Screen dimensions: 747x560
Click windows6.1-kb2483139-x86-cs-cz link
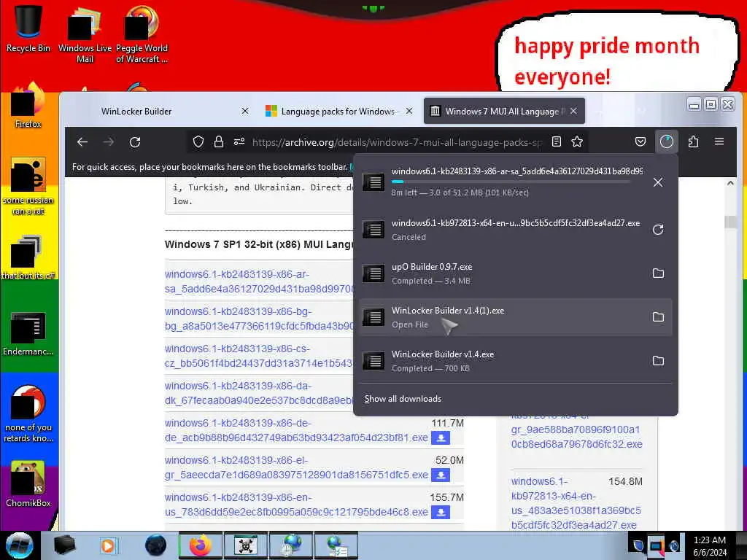[259, 356]
